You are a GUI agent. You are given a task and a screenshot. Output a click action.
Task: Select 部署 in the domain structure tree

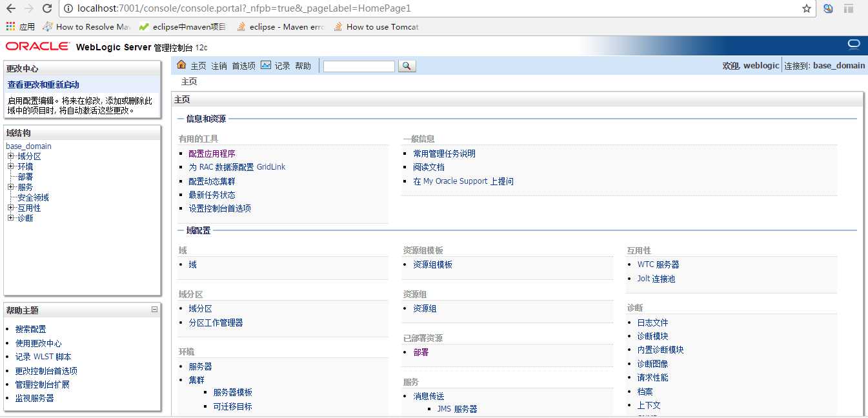(x=25, y=177)
